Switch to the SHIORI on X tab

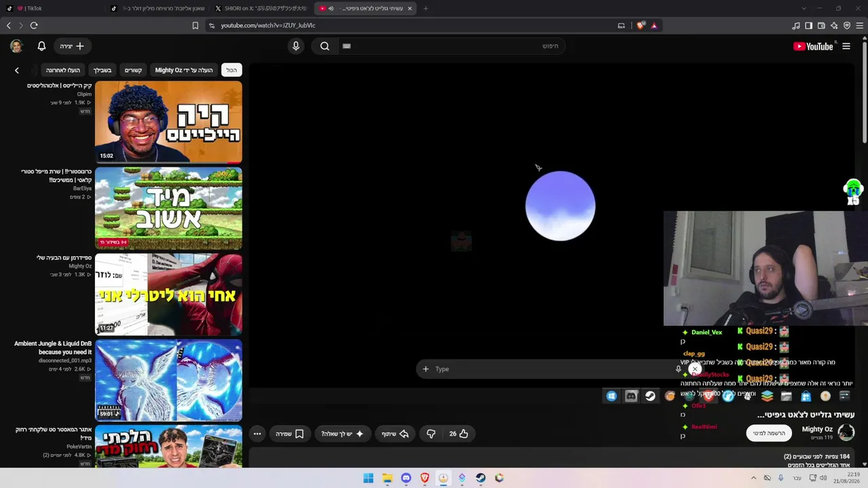pos(262,8)
